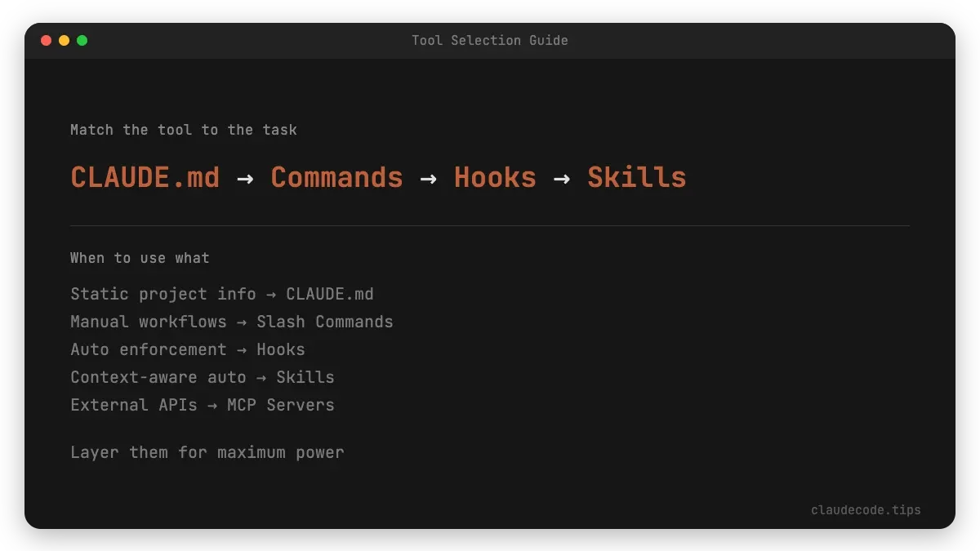The height and width of the screenshot is (551, 980).
Task: Select the Skills item in the heading sequence
Action: (x=636, y=177)
